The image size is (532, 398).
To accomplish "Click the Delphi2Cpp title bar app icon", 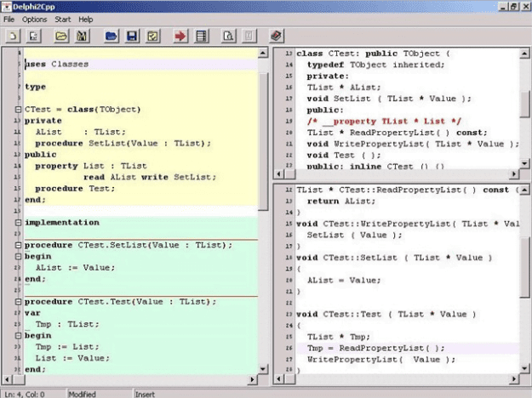I will pyautogui.click(x=7, y=7).
